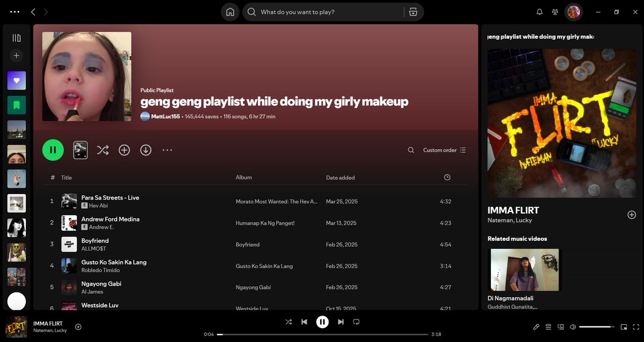Viewport: 644px width, 342px height.
Task: Go back with the left arrow
Action: 33,12
